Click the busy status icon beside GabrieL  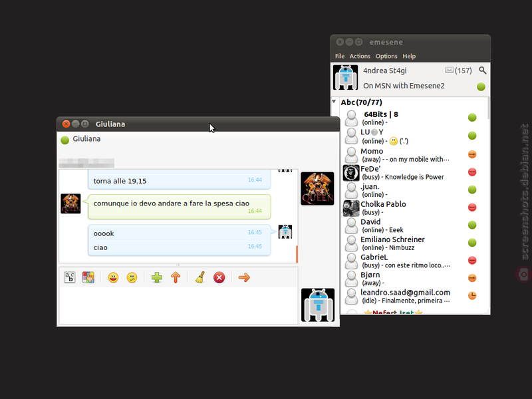pyautogui.click(x=472, y=260)
